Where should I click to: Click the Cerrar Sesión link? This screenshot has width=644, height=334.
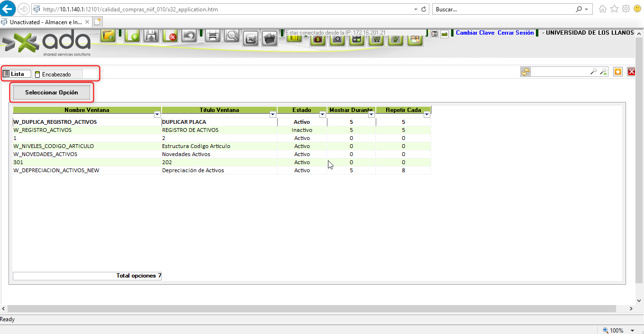515,33
